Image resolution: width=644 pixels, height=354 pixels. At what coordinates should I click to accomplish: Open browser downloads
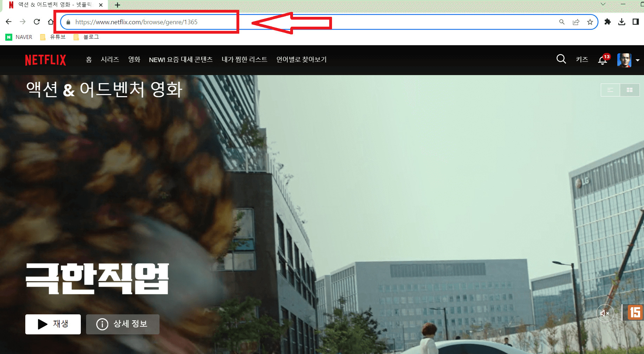click(x=622, y=22)
